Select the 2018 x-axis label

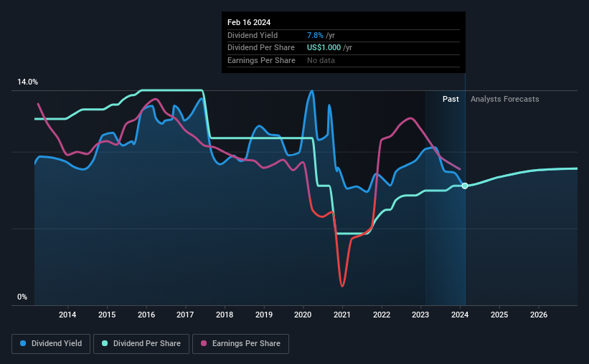pos(225,315)
